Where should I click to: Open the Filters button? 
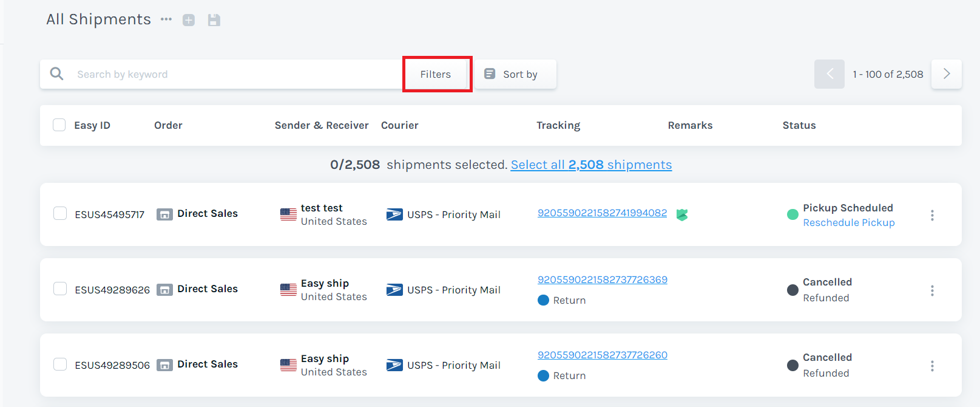(x=436, y=74)
